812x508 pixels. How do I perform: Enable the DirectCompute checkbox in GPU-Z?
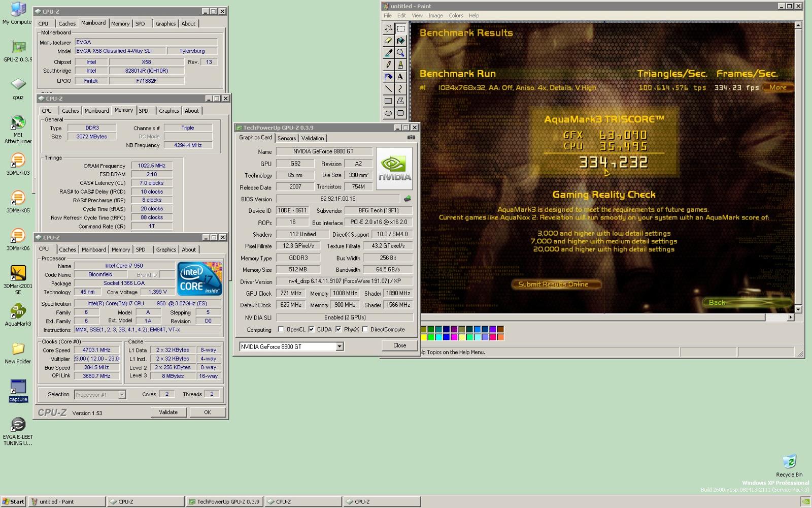tap(365, 330)
